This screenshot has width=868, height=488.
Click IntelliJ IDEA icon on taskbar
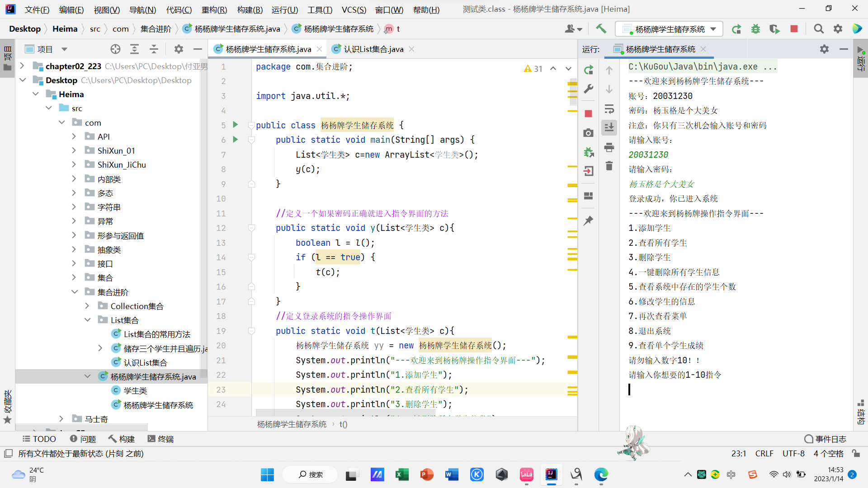551,474
